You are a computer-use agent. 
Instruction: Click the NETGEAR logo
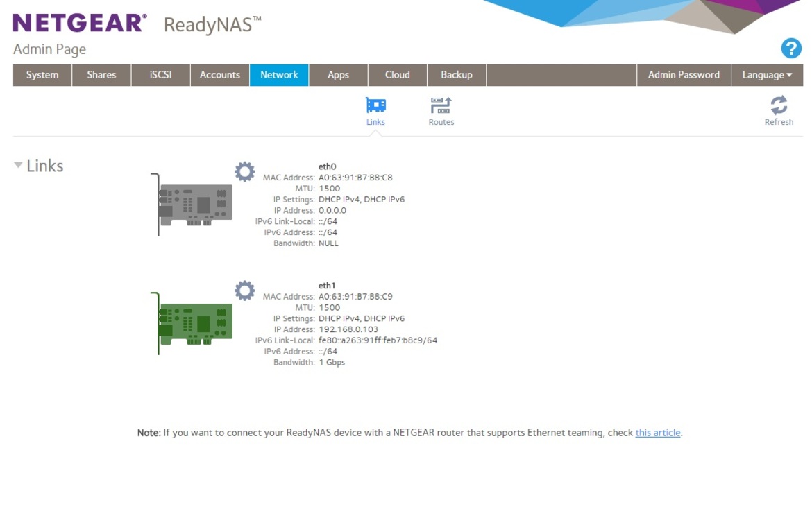coord(80,24)
